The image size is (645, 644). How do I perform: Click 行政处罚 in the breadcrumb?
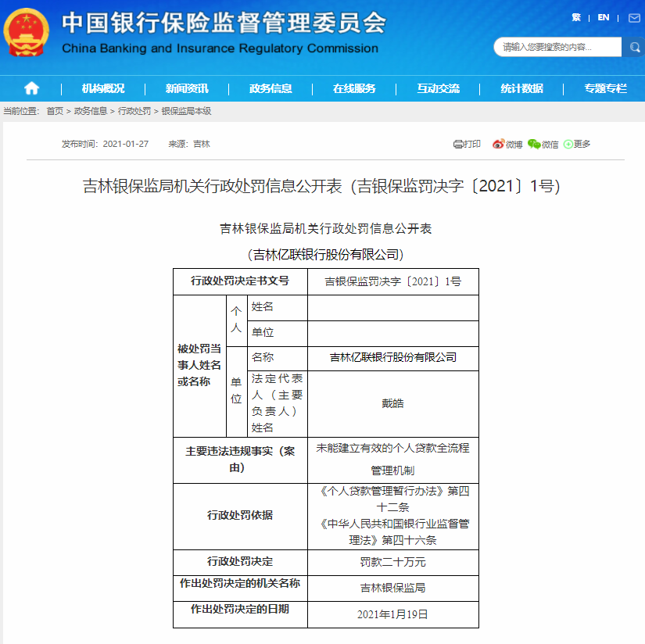pos(134,111)
